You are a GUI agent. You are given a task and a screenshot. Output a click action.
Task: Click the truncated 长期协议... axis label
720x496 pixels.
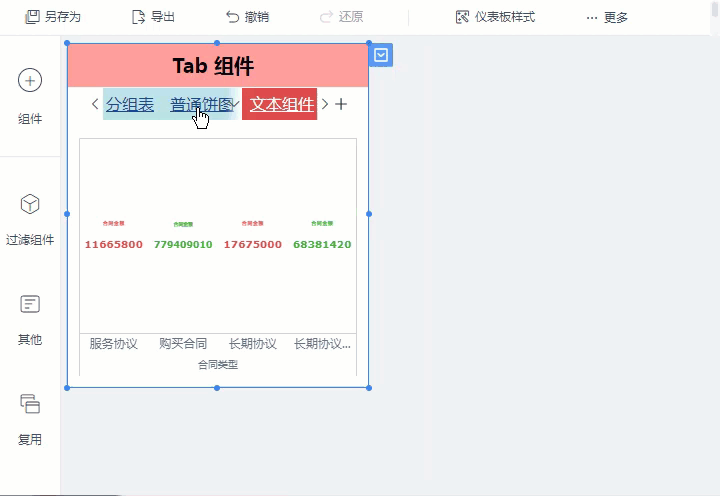[x=322, y=344]
